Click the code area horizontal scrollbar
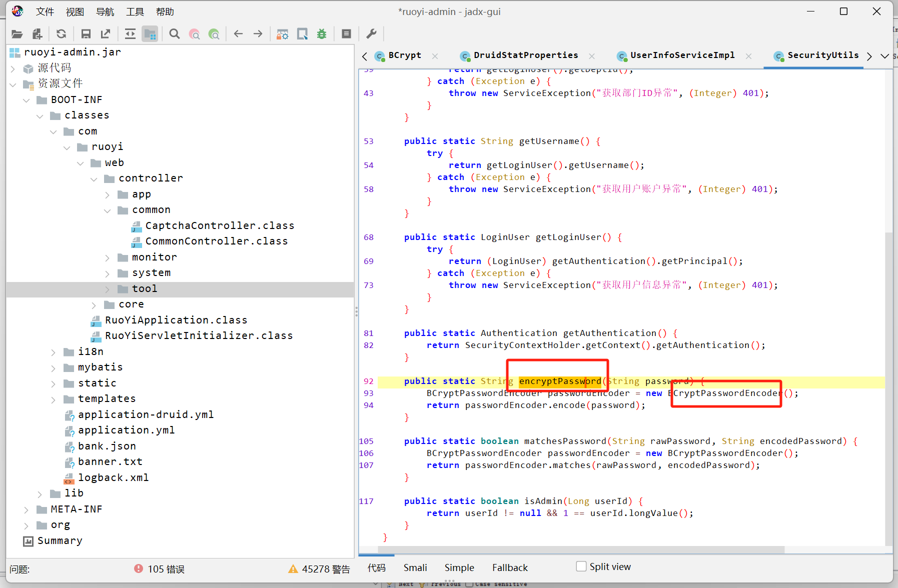The height and width of the screenshot is (588, 898). (580, 549)
